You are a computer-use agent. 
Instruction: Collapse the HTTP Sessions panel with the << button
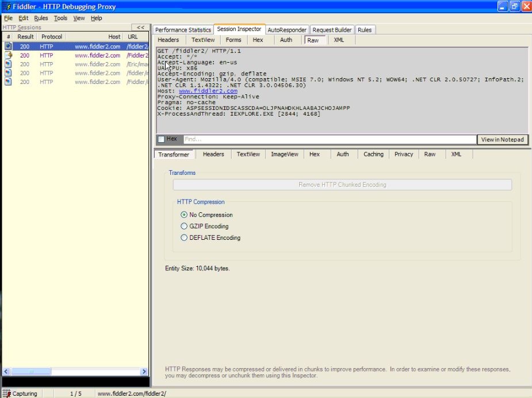tap(140, 27)
